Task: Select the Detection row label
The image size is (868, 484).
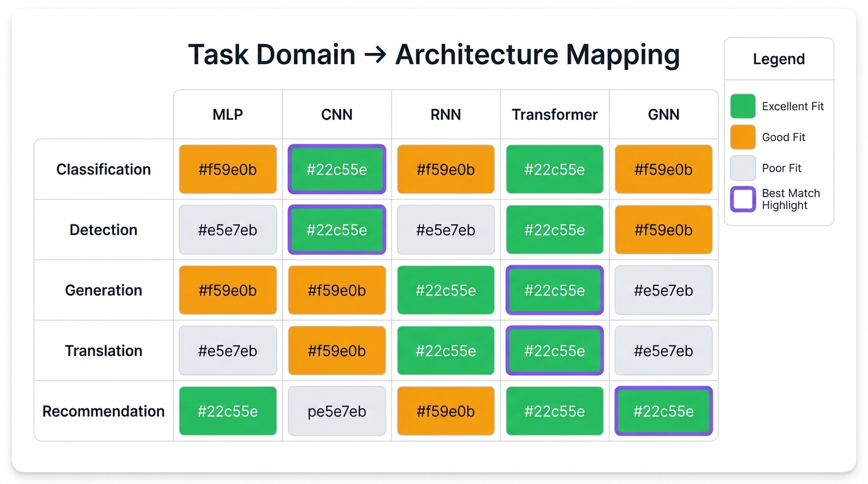Action: [x=103, y=229]
